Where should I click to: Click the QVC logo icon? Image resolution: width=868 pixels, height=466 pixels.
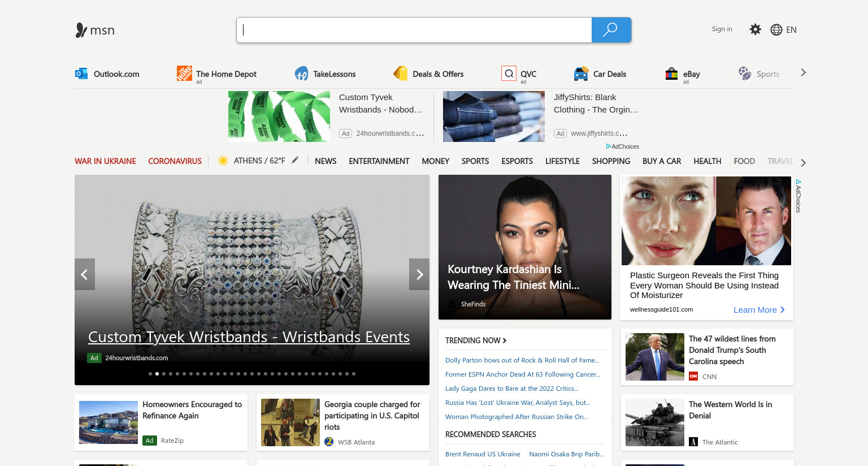pos(509,73)
